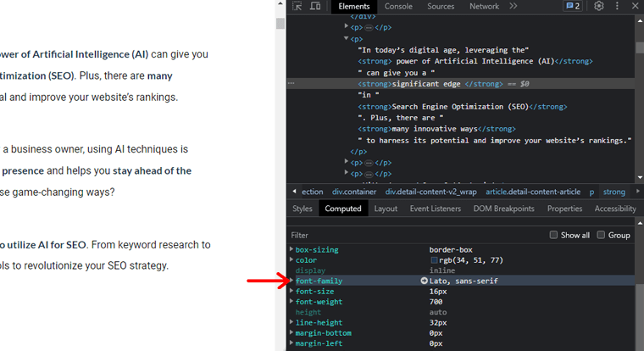The image size is (644, 351).
Task: Click the closing </p> tag row
Action: (x=358, y=152)
